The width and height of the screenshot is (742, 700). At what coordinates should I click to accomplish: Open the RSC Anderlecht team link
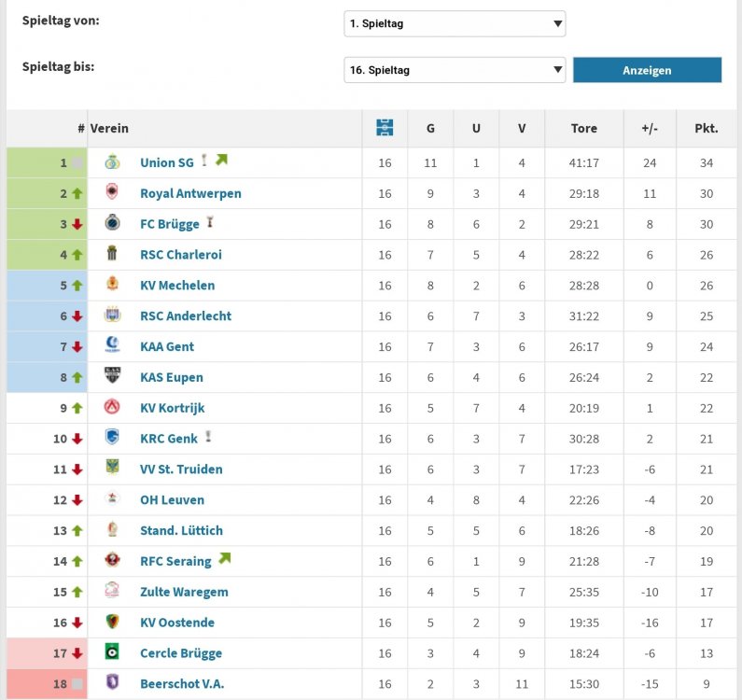[186, 316]
